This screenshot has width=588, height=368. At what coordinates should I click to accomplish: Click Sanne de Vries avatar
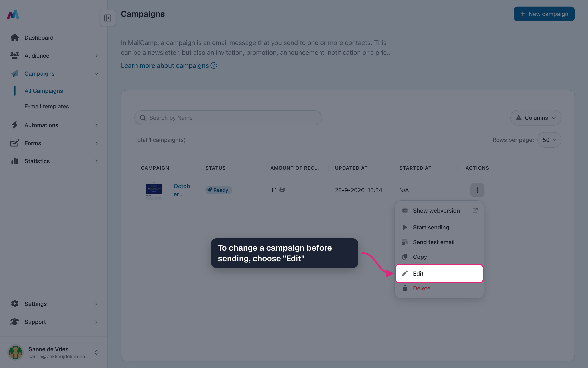(16, 352)
